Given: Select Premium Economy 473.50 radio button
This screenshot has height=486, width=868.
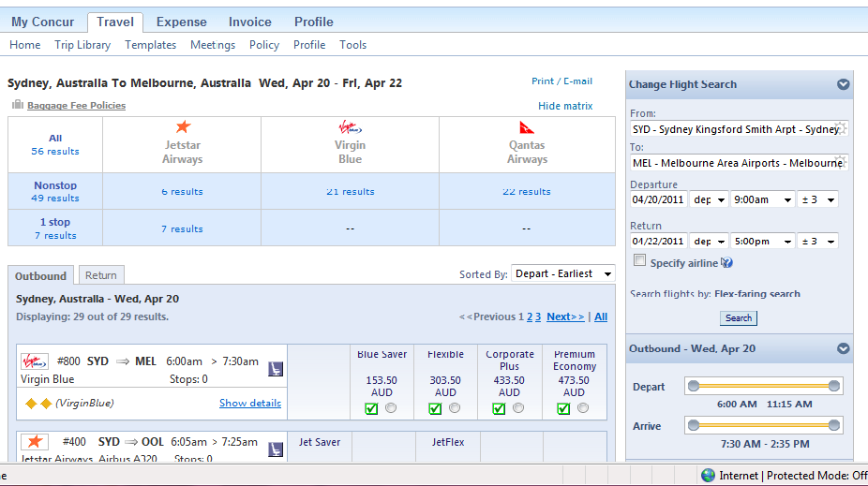Looking at the screenshot, I should pos(583,408).
